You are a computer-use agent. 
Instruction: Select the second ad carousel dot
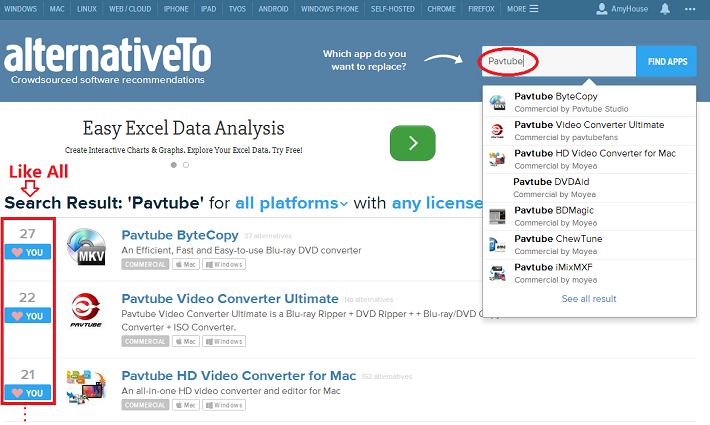coord(186,165)
